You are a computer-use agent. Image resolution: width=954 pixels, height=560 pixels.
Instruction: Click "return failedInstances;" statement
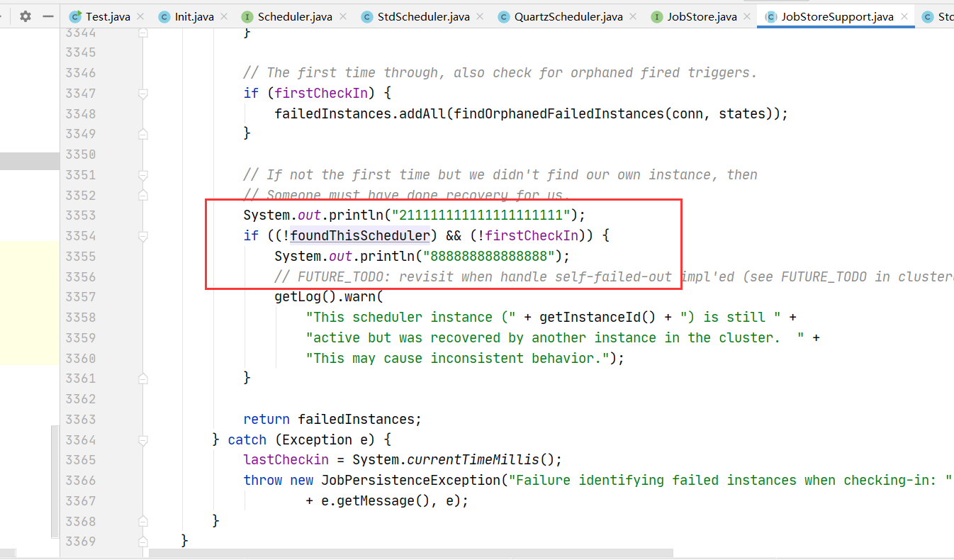tap(332, 419)
